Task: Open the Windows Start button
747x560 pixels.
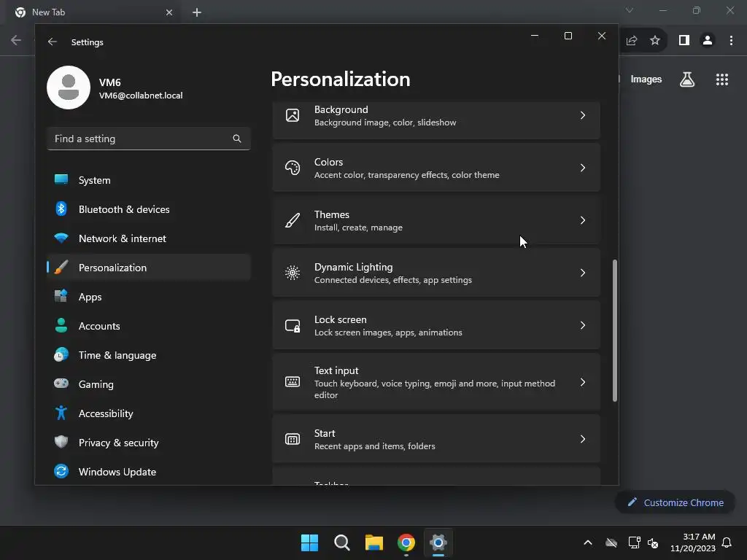Action: 309,542
